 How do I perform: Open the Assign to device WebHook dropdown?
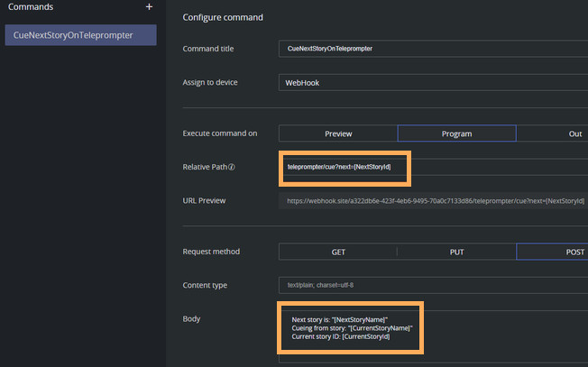click(433, 83)
